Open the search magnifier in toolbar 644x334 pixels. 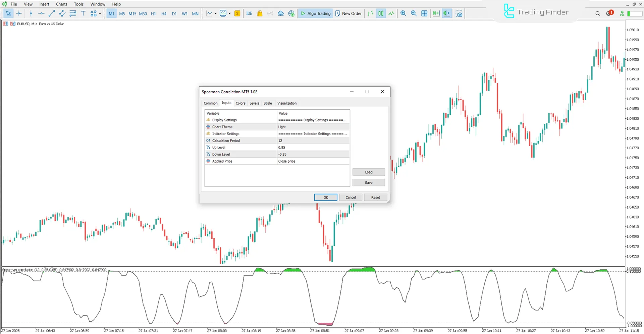point(597,13)
